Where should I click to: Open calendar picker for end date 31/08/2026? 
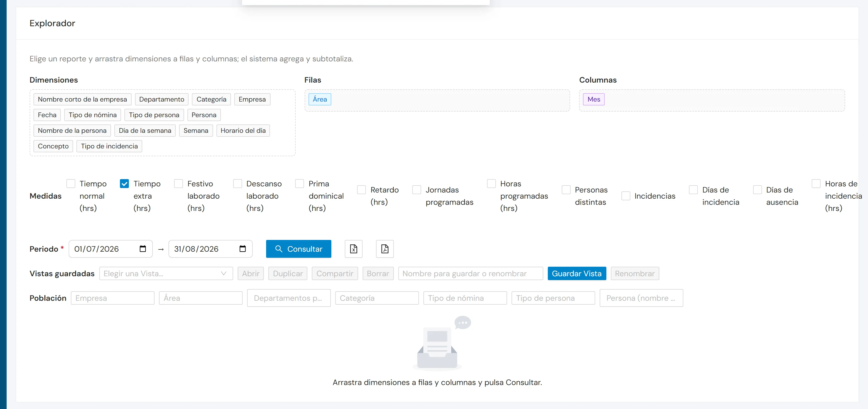pos(243,249)
